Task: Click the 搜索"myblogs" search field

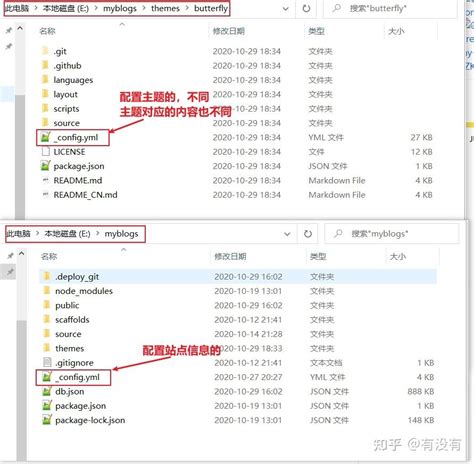Action: pyautogui.click(x=392, y=234)
